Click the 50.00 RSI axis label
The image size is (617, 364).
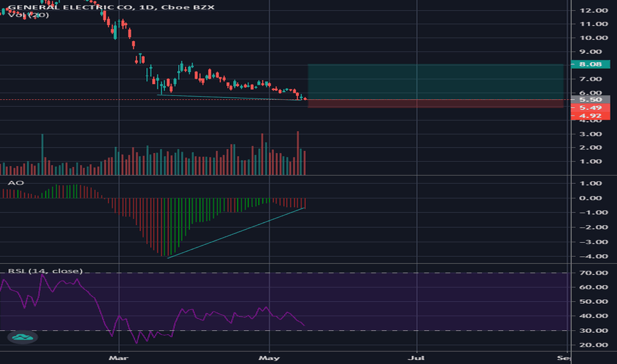point(593,301)
